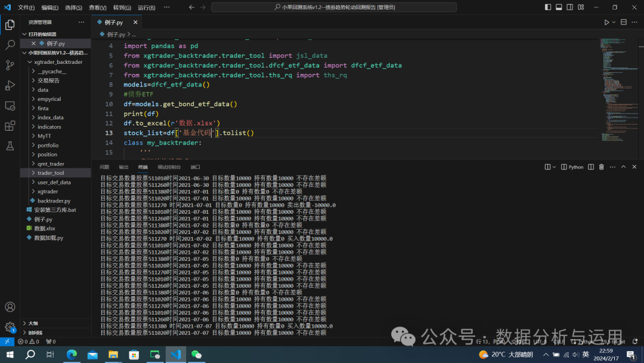Screen dimensions: 644x363
Task: Open the 查看(V) menu
Action: pyautogui.click(x=98, y=7)
